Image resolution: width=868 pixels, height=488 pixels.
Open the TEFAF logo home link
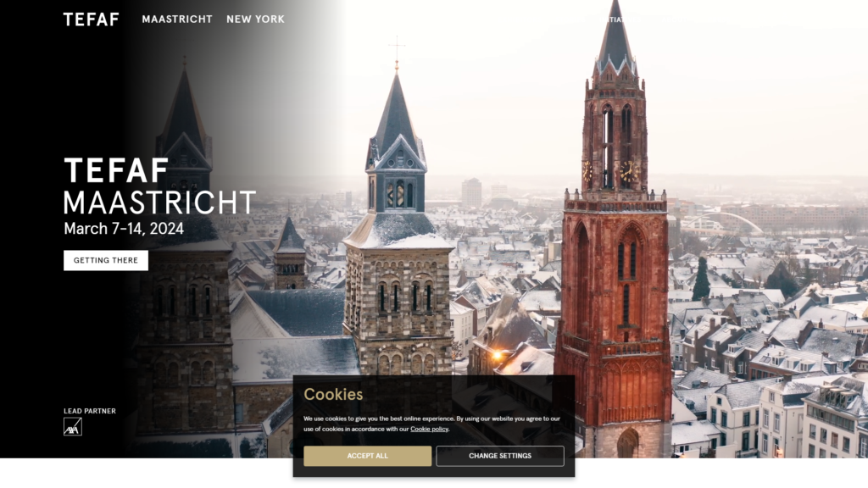91,19
